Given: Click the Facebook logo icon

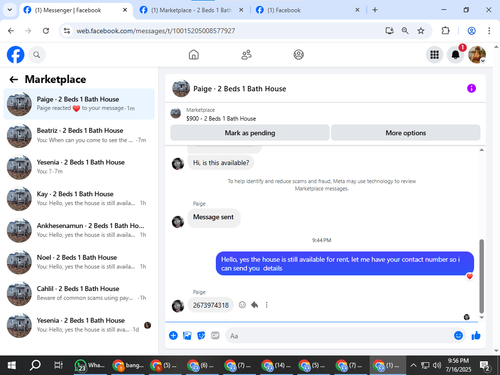Looking at the screenshot, I should [16, 55].
